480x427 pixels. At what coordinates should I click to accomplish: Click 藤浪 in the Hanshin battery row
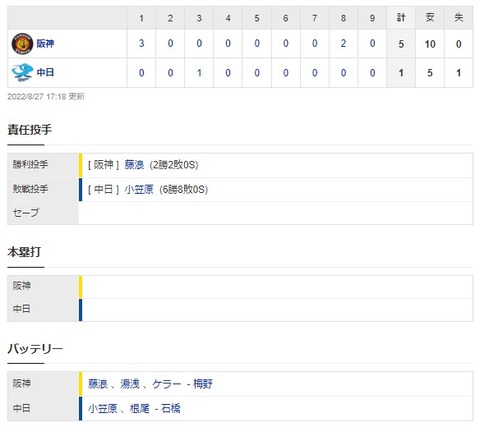98,384
